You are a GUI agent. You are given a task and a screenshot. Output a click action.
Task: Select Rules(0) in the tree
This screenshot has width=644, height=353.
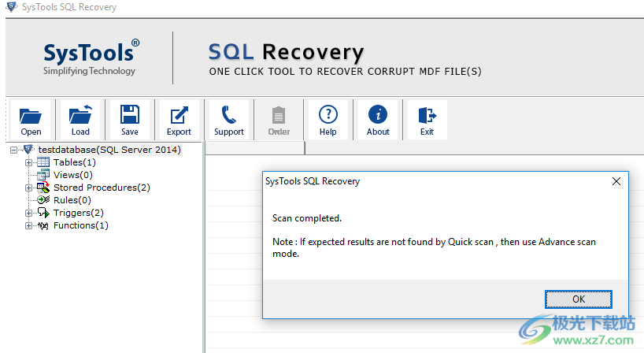(x=72, y=200)
